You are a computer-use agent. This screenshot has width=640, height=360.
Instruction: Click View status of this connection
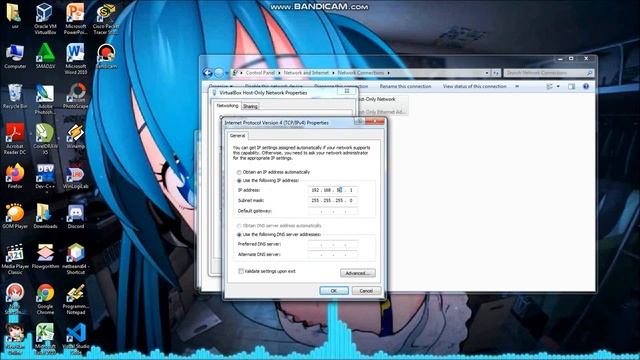point(474,87)
